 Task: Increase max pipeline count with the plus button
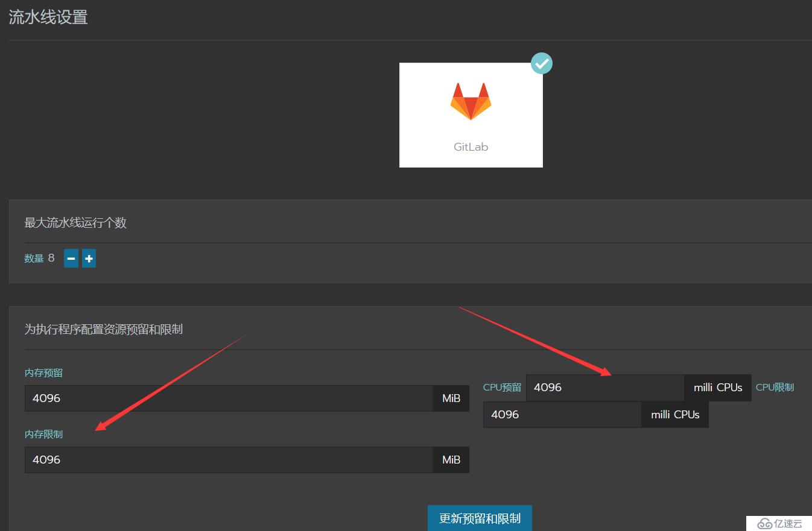pos(89,259)
